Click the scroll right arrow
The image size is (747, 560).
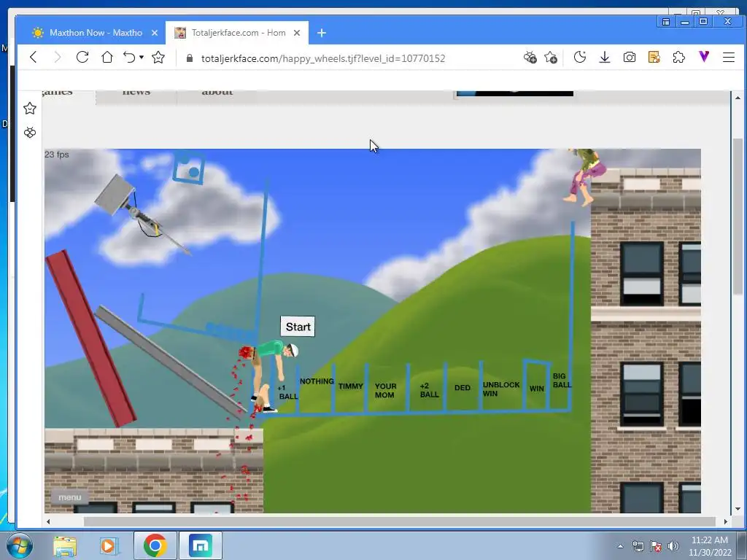725,521
